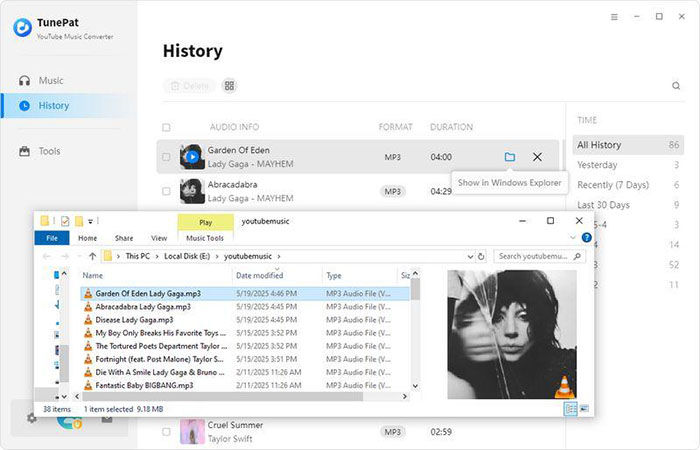Click the Delete button in History
This screenshot has height=450, width=700.
coord(189,86)
